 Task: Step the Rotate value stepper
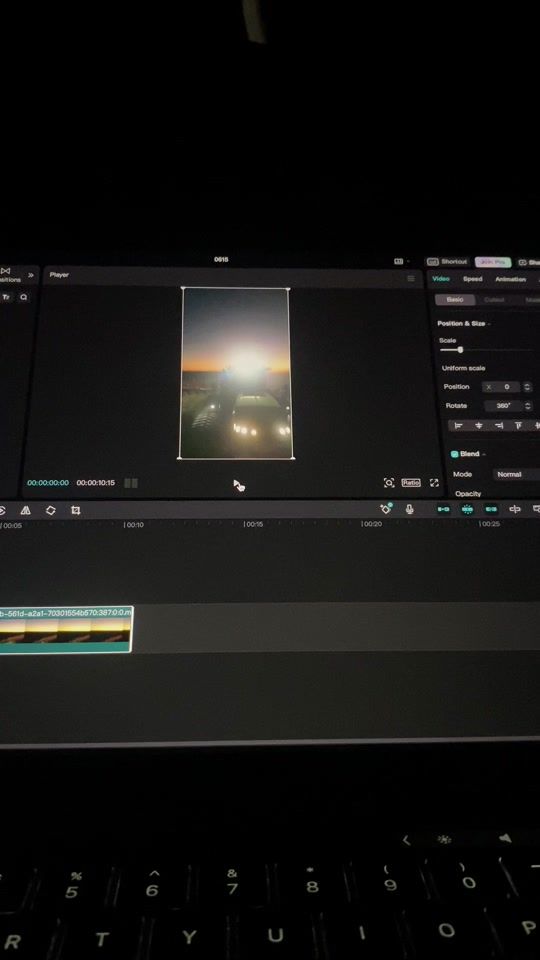pyautogui.click(x=528, y=406)
